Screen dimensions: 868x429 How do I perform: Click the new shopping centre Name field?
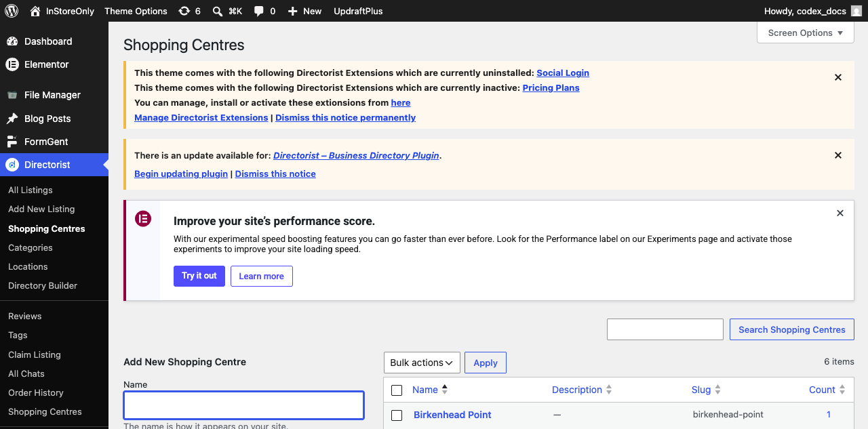[x=244, y=405]
